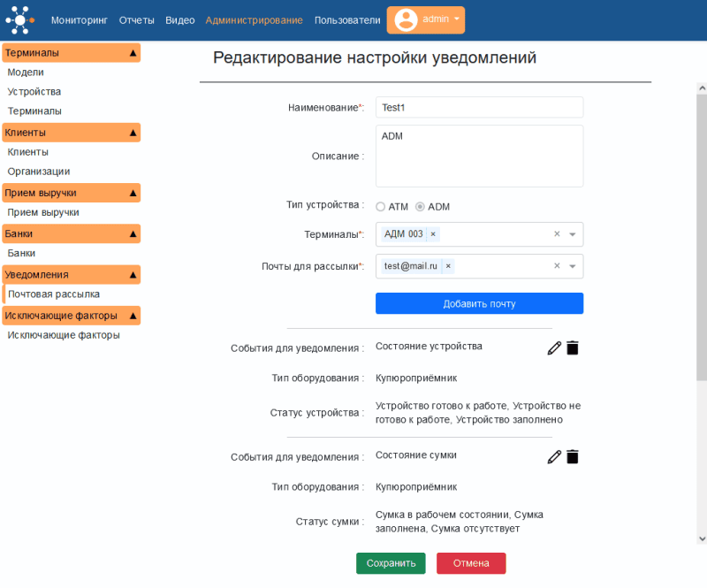
Task: Delete the "Состояние сумки" notification event
Action: point(572,456)
